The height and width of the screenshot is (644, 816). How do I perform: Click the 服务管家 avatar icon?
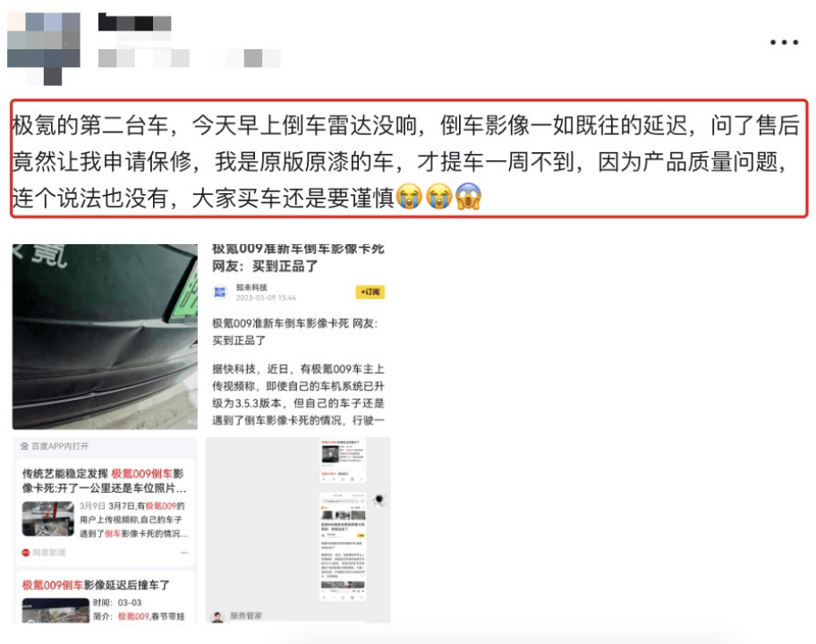coord(217,617)
